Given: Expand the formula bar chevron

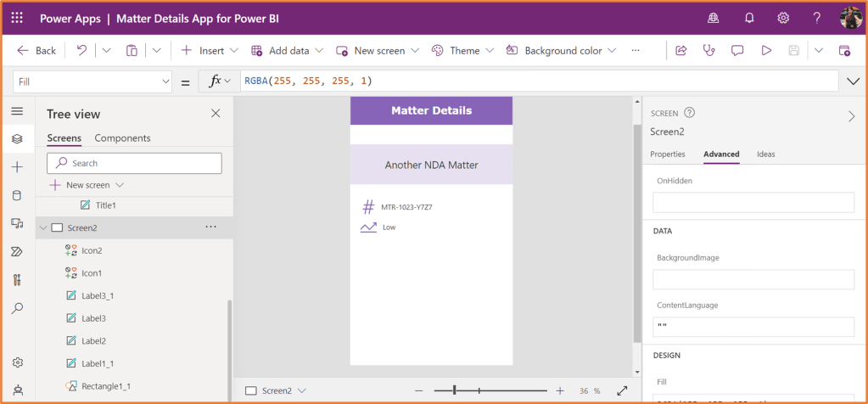Looking at the screenshot, I should pos(854,81).
